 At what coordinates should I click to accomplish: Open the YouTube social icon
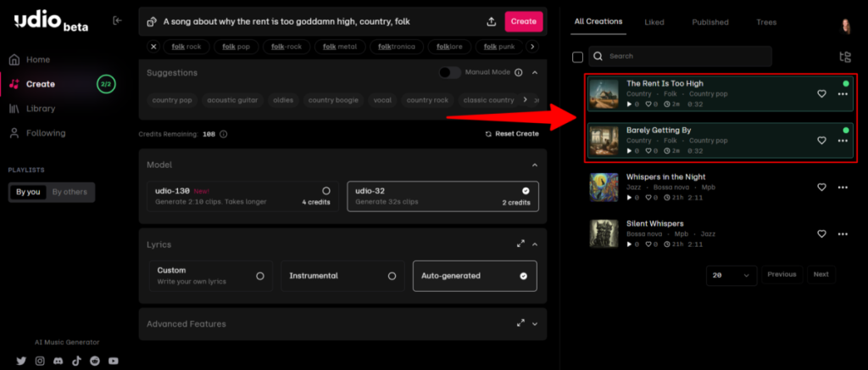(x=114, y=362)
